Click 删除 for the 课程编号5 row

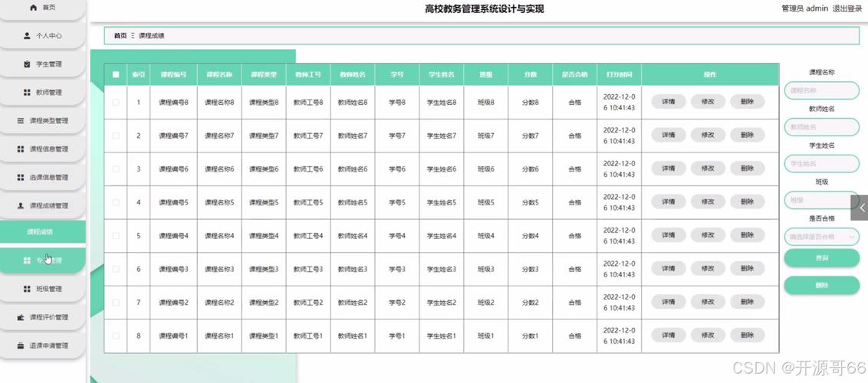pyautogui.click(x=747, y=201)
